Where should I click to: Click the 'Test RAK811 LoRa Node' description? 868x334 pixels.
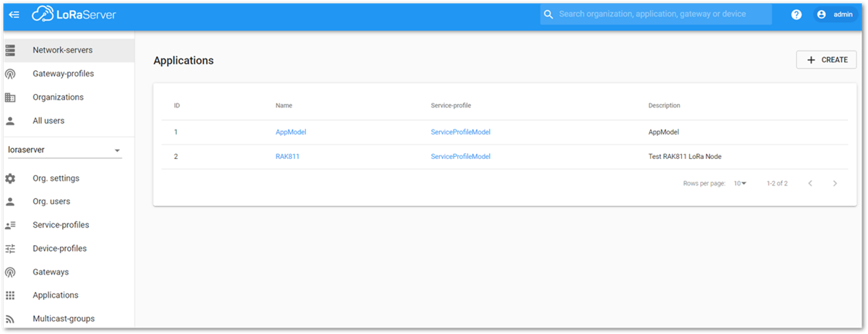pos(685,156)
